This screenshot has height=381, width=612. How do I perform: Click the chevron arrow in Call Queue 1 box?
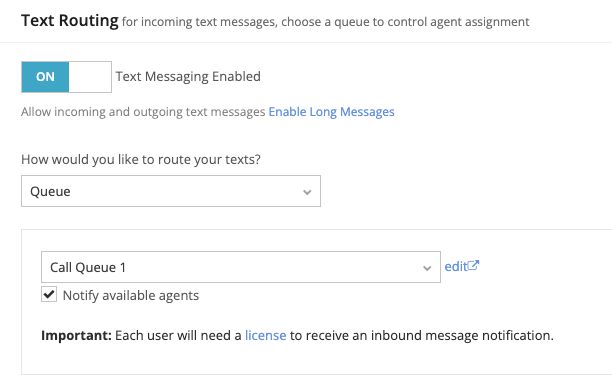[427, 268]
